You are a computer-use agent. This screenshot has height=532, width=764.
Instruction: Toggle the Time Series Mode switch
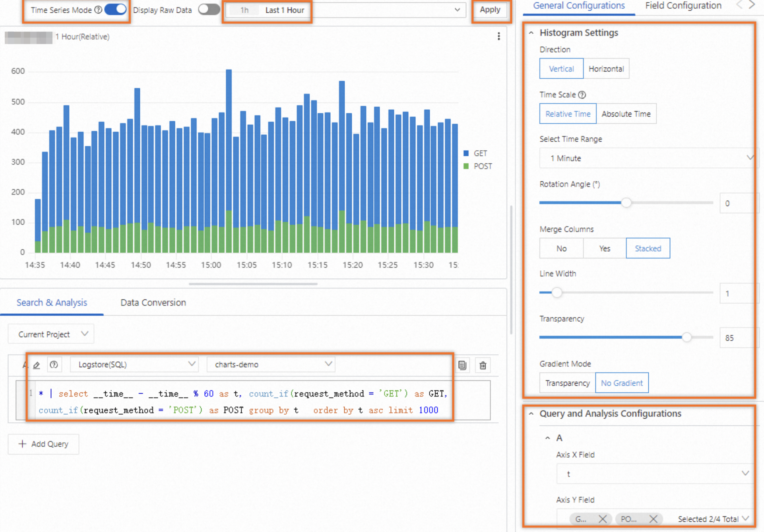[x=116, y=10]
